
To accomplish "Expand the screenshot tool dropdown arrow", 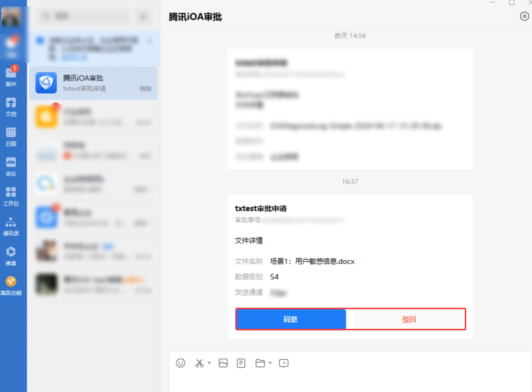I will click(209, 363).
